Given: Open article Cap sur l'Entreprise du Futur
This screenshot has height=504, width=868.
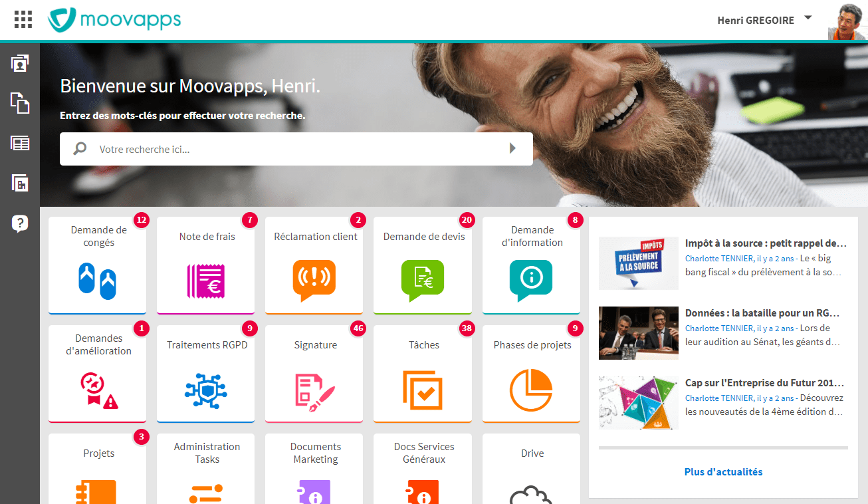Looking at the screenshot, I should tap(764, 383).
